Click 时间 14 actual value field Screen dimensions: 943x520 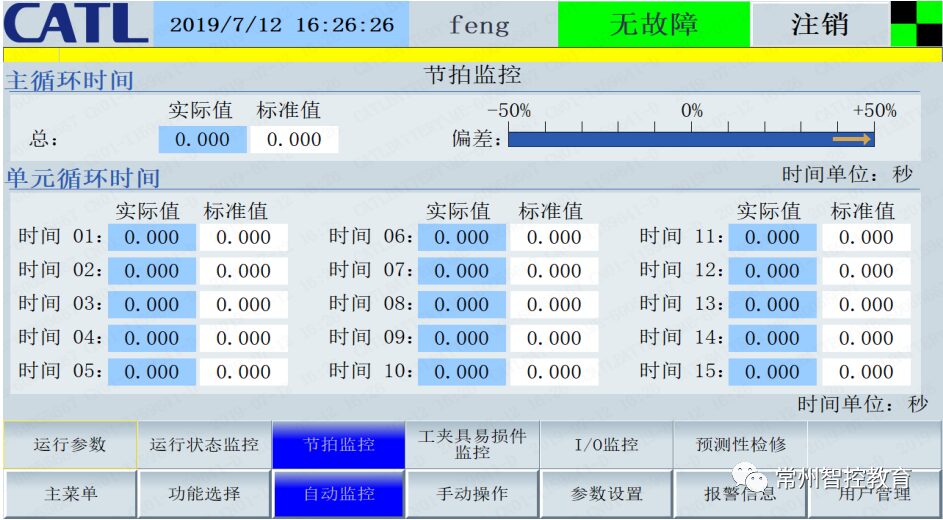(773, 338)
